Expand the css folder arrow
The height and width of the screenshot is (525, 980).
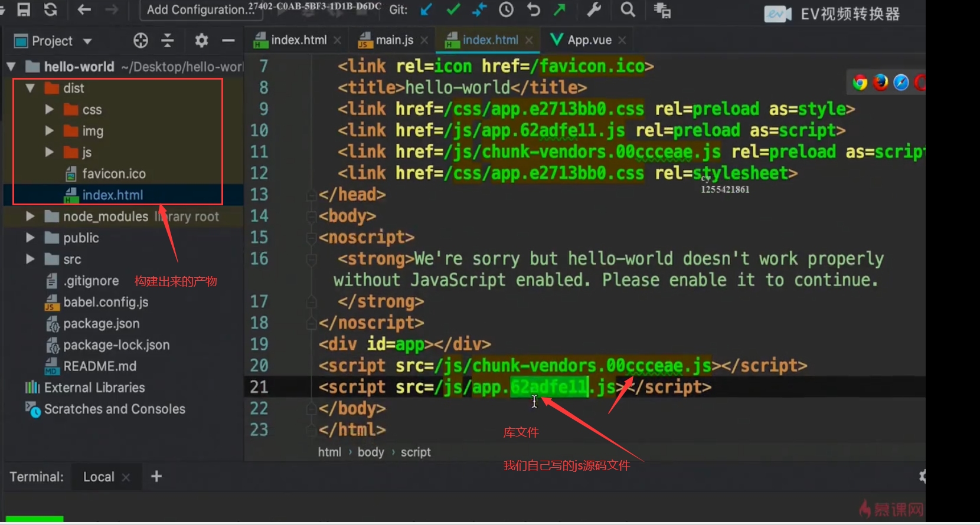pos(50,110)
